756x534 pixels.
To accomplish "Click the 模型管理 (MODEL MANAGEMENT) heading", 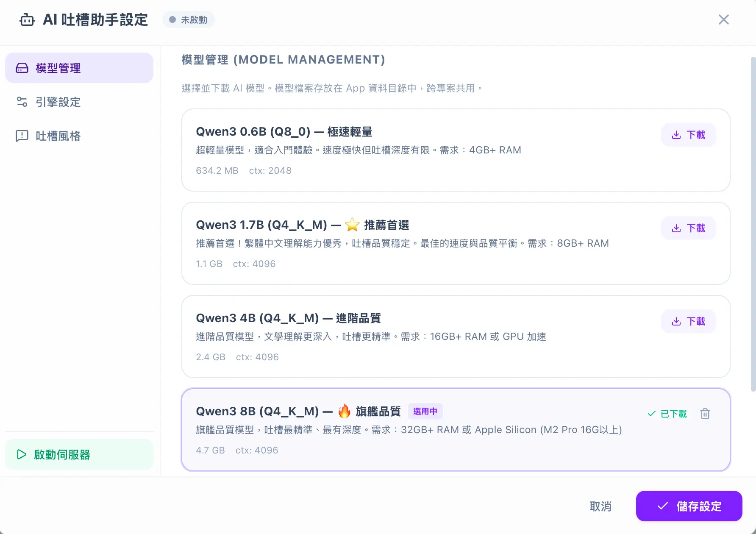I will coord(283,60).
